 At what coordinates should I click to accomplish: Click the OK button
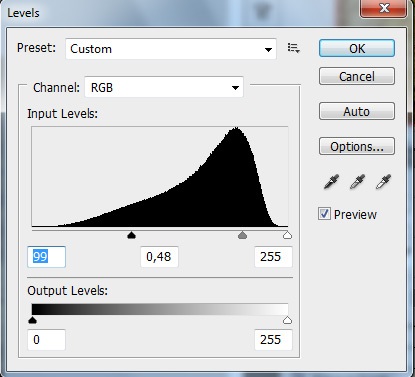(x=357, y=48)
